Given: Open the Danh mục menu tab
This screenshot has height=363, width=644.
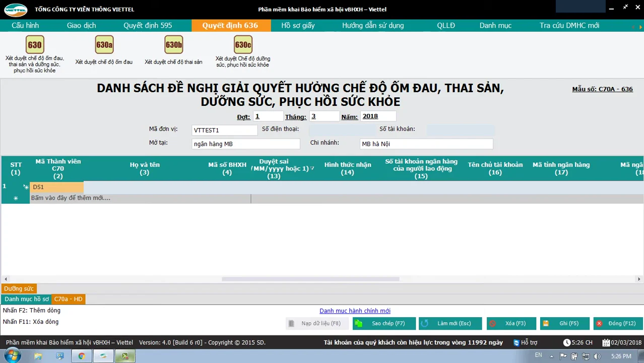Looking at the screenshot, I should 495,25.
